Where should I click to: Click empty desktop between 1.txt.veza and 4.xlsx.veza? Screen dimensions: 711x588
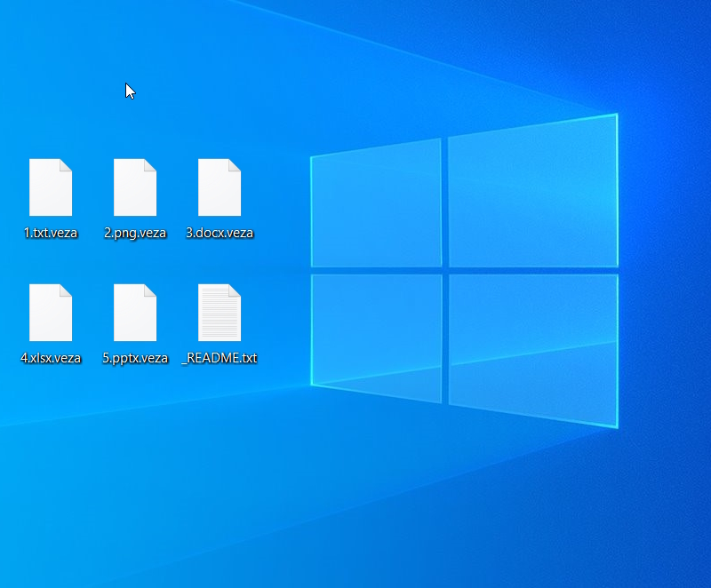coord(51,262)
